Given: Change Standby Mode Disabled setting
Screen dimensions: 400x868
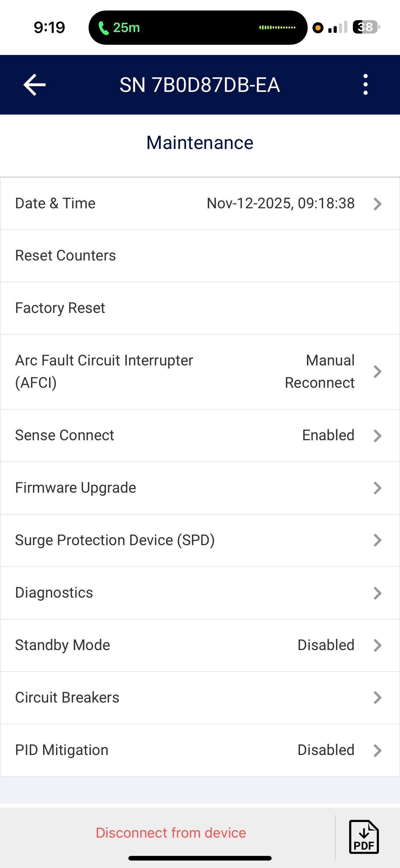Looking at the screenshot, I should click(326, 645).
